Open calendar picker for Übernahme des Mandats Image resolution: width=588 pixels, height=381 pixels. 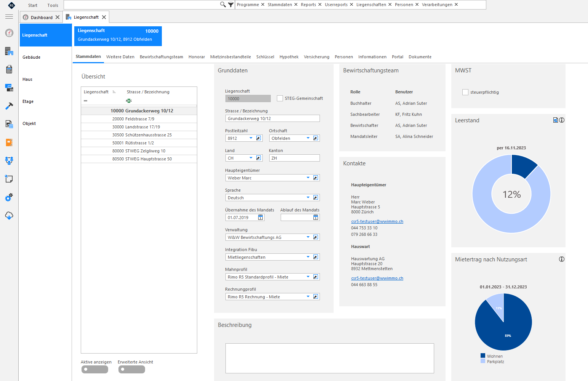260,217
